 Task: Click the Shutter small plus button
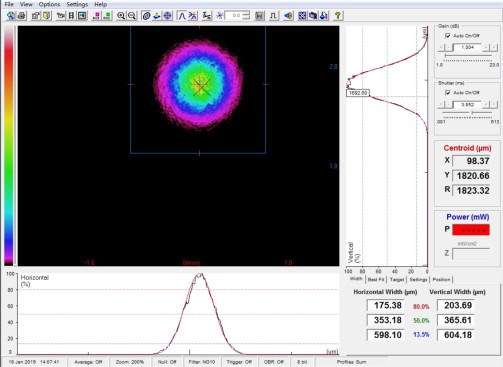486,105
